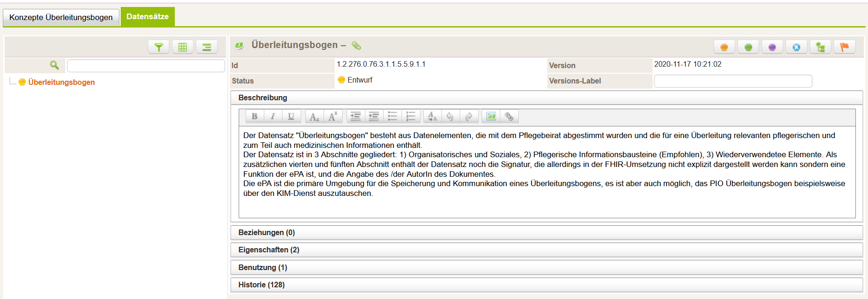868x299 pixels.
Task: Click the orange status circle button
Action: point(724,47)
